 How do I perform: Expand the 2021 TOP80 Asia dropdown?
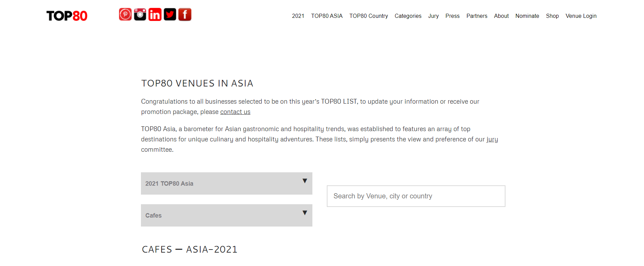(x=226, y=183)
